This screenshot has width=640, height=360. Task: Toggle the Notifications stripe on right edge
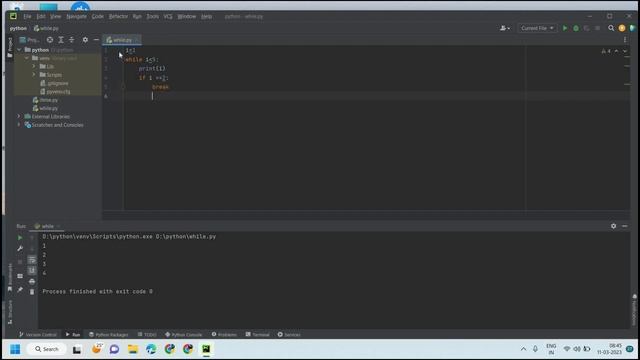634,310
